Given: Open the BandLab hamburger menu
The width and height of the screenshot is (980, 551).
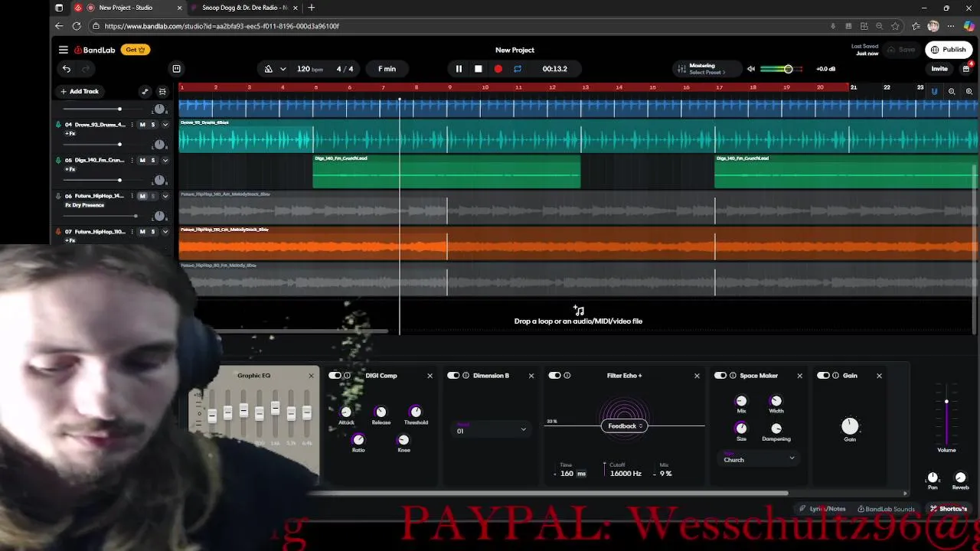Looking at the screenshot, I should [x=64, y=50].
